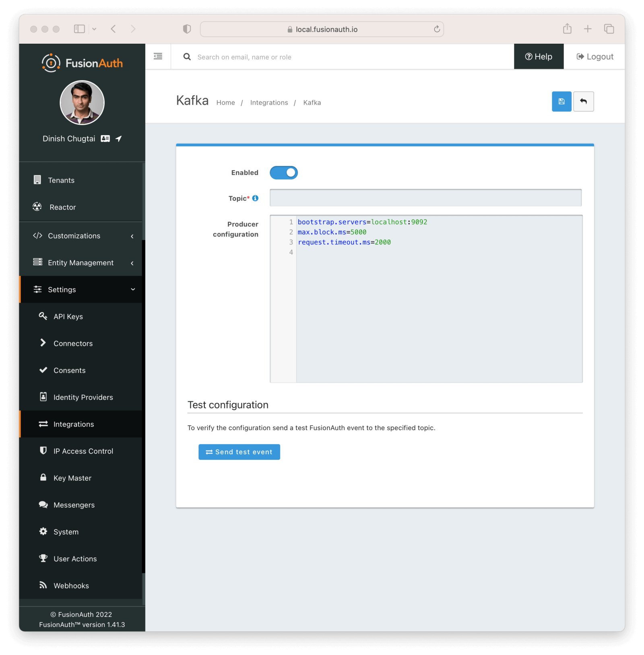Expand the Entity Management menu
This screenshot has width=644, height=655.
[80, 263]
